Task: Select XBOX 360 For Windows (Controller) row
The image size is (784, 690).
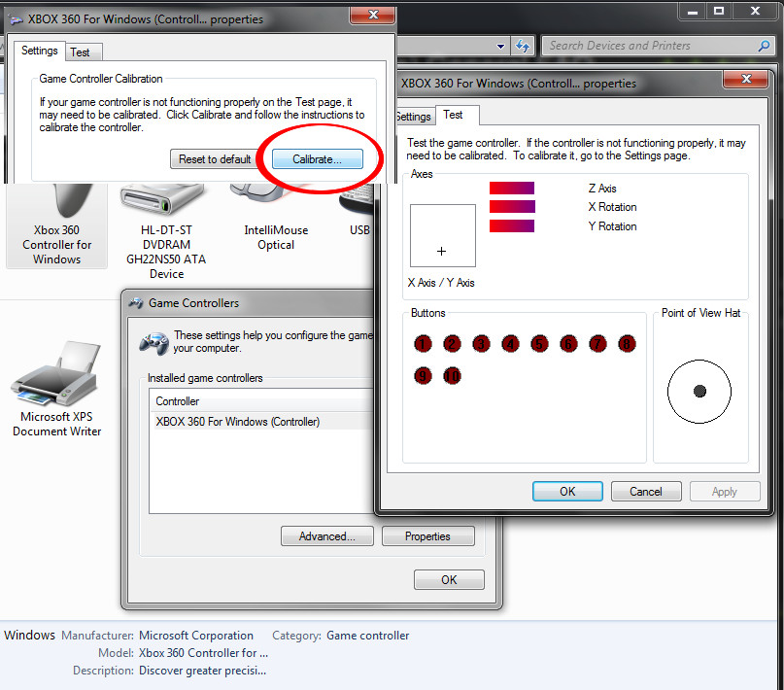Action: tap(262, 422)
